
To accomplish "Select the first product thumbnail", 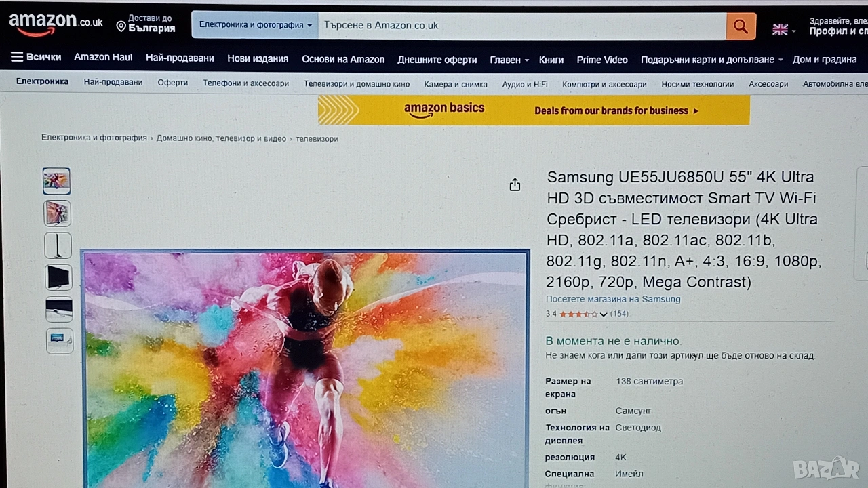I will (x=57, y=181).
